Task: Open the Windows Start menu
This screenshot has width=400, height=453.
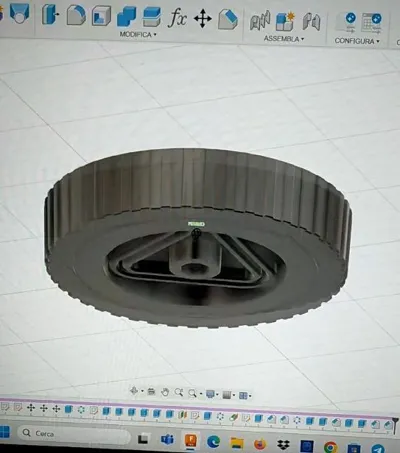Action: (x=5, y=432)
